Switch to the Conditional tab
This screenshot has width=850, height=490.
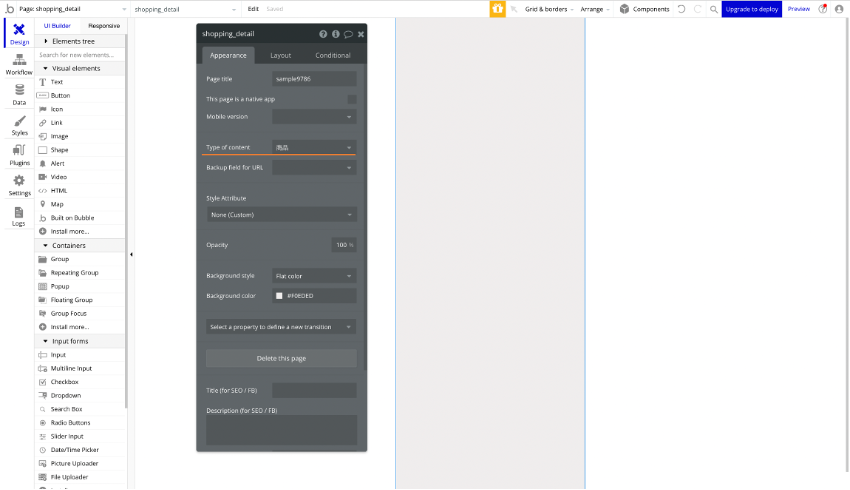pos(333,55)
